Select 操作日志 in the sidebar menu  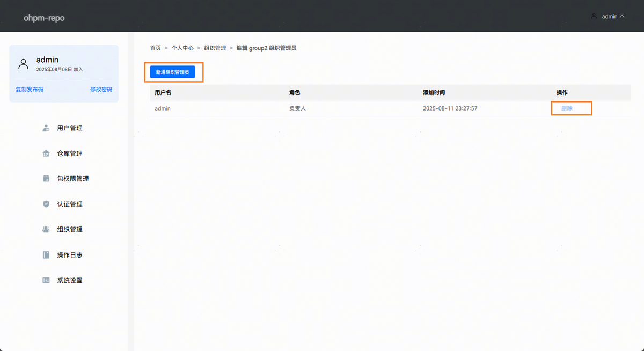coord(70,255)
